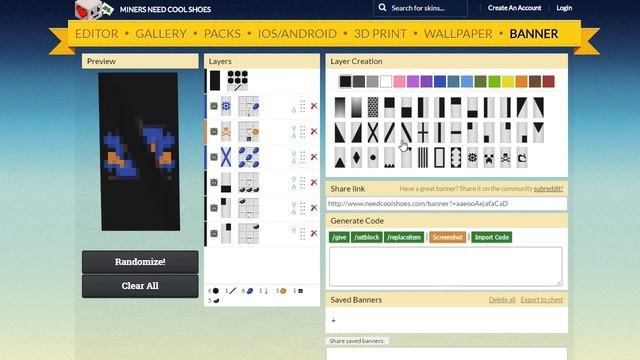Choose the brick pattern

(x=373, y=107)
